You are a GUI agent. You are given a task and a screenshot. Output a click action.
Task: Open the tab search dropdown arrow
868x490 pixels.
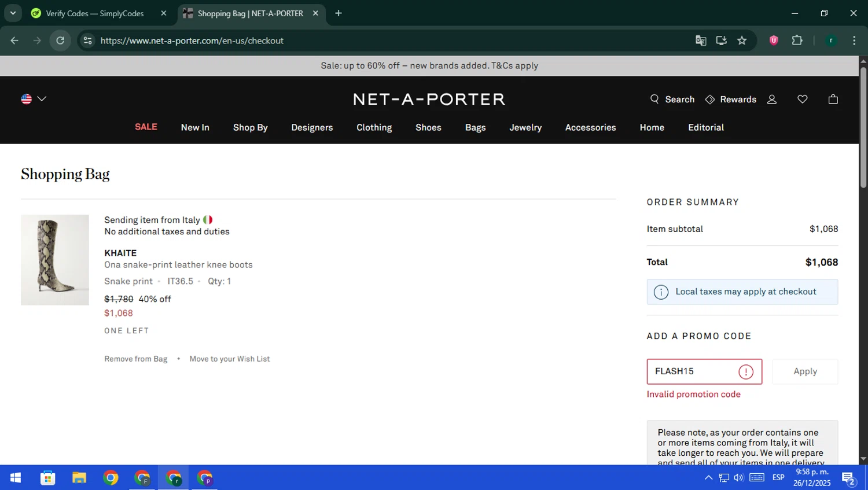[13, 13]
